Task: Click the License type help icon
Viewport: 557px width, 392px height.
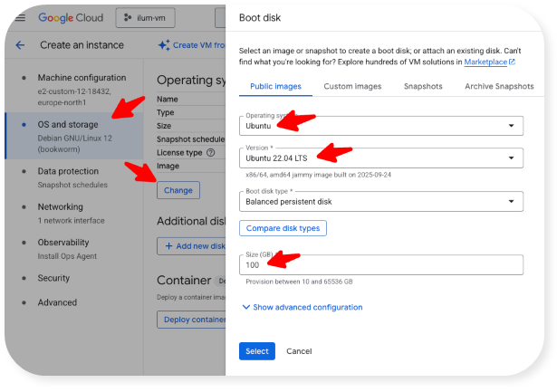Action: 210,153
